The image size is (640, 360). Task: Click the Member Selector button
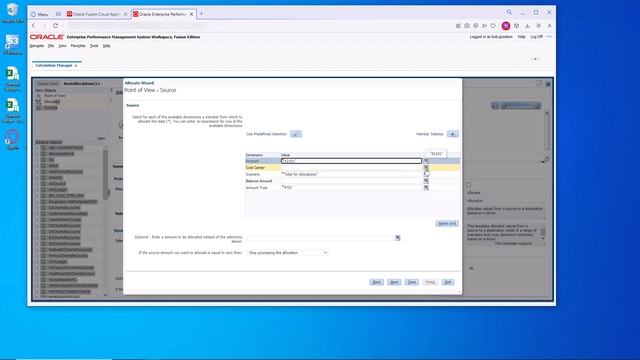pyautogui.click(x=453, y=134)
